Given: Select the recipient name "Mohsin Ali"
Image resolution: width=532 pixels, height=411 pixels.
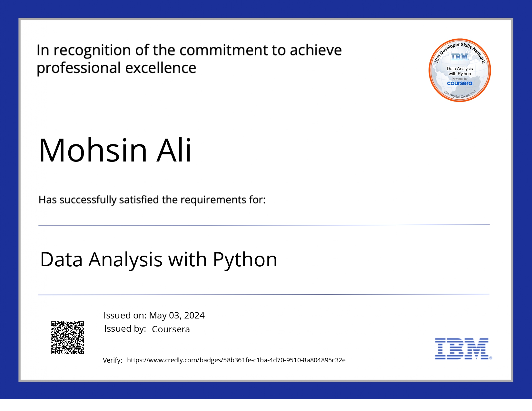Looking at the screenshot, I should [115, 150].
